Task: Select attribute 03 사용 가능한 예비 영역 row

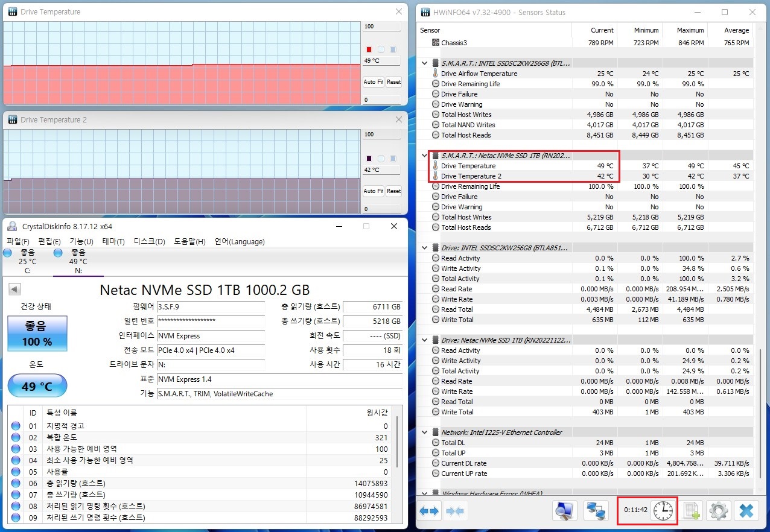Action: point(200,449)
